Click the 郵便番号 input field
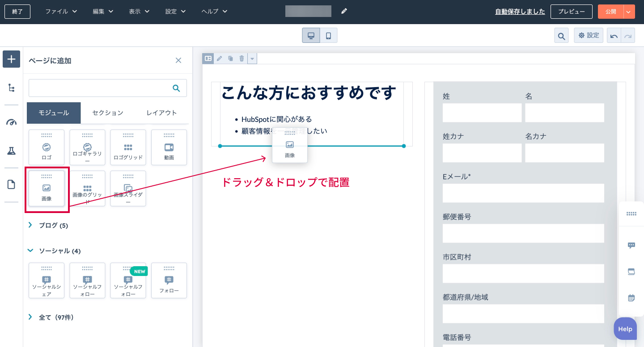Image resolution: width=644 pixels, height=347 pixels. [x=524, y=233]
